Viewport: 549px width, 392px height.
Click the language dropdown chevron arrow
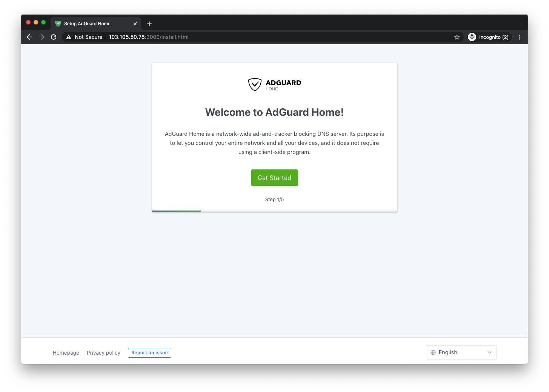coord(489,352)
